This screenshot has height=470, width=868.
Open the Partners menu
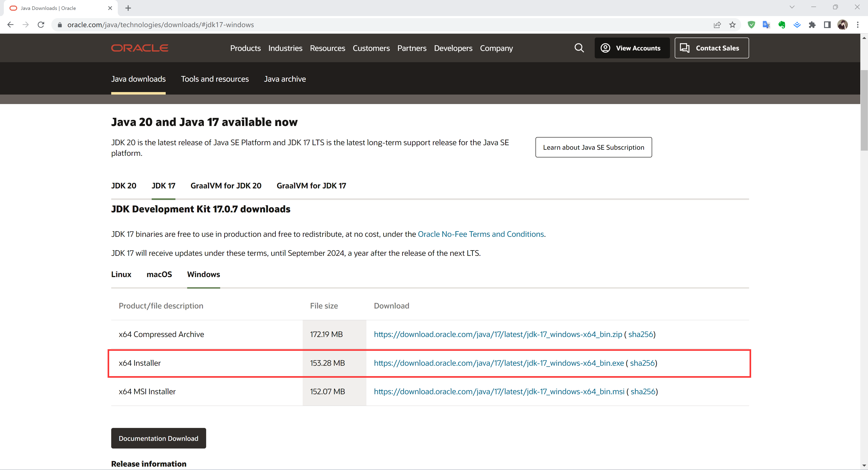coord(412,48)
